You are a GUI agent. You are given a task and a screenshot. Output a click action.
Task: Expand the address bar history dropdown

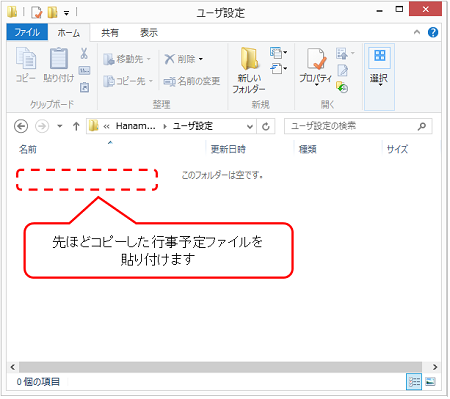(x=249, y=126)
